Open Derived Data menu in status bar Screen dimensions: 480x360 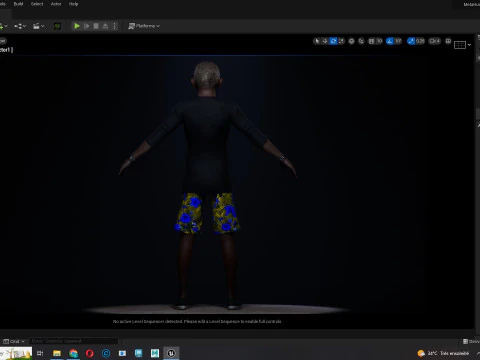(471, 341)
